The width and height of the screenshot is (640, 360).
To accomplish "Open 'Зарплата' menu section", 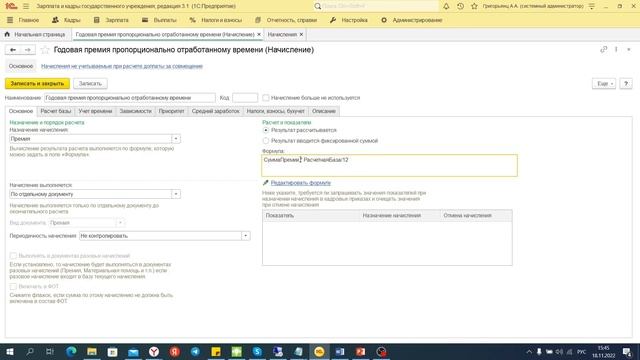I will click(x=111, y=20).
